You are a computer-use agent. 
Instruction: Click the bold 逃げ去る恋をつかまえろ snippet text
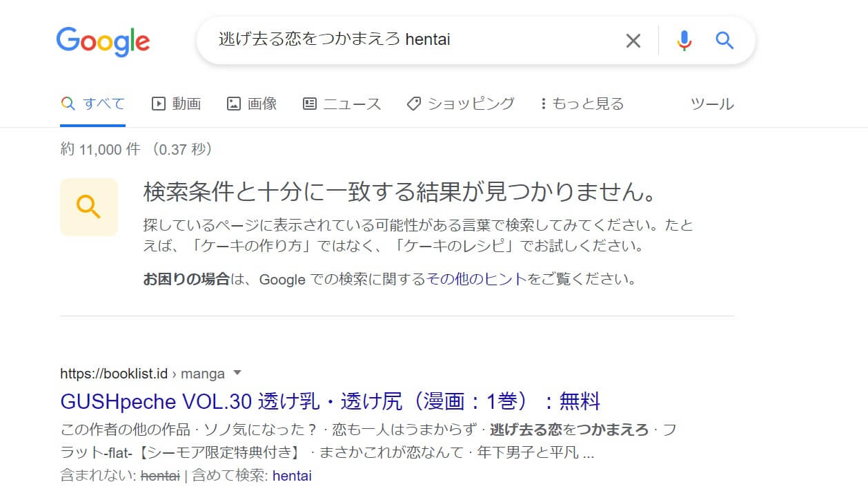569,430
